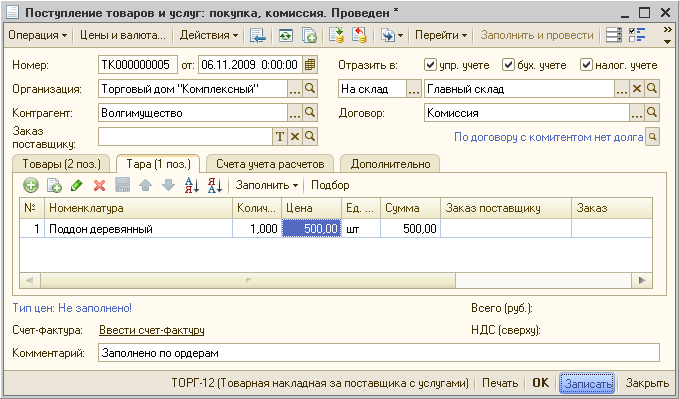Click the find in list toolbar icon
679x399 pixels.
click(x=258, y=35)
